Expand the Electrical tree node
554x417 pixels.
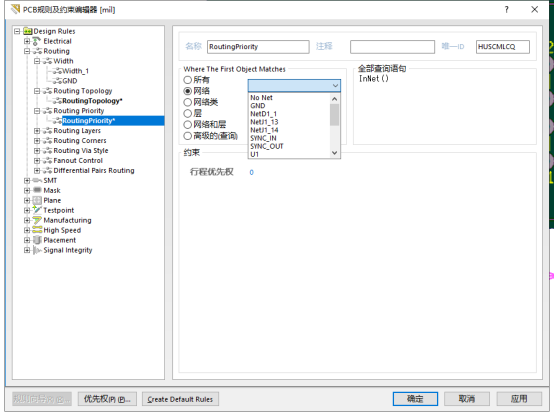tap(27, 41)
